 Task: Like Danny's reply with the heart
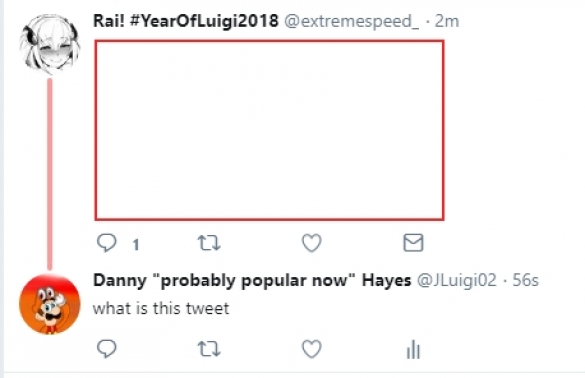click(312, 349)
